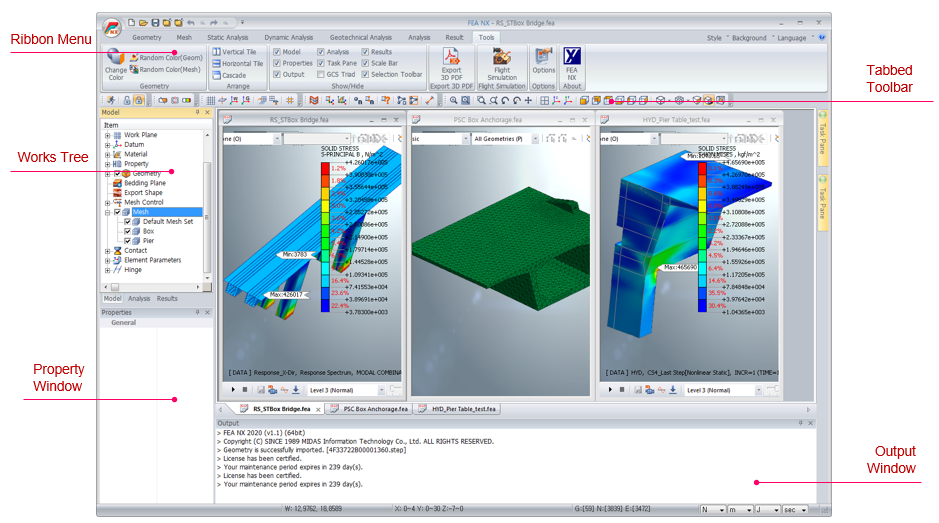
Task: Click the Style menu button
Action: pos(713,38)
